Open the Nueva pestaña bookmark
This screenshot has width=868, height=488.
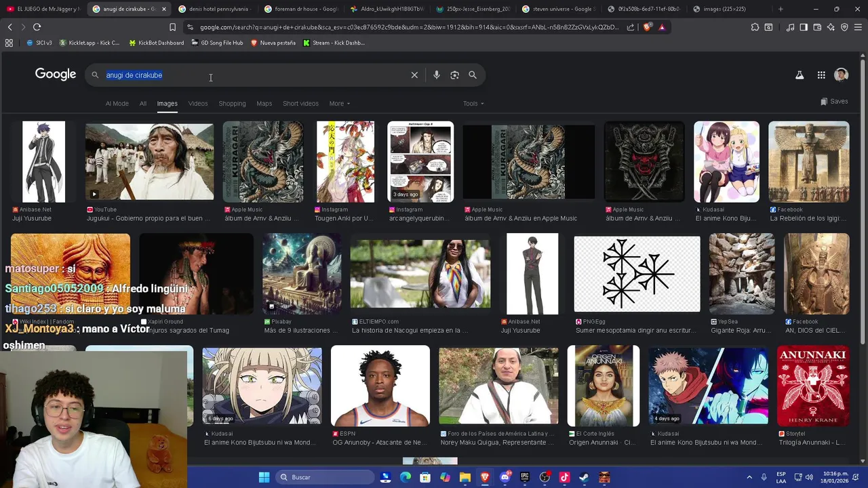coord(273,43)
